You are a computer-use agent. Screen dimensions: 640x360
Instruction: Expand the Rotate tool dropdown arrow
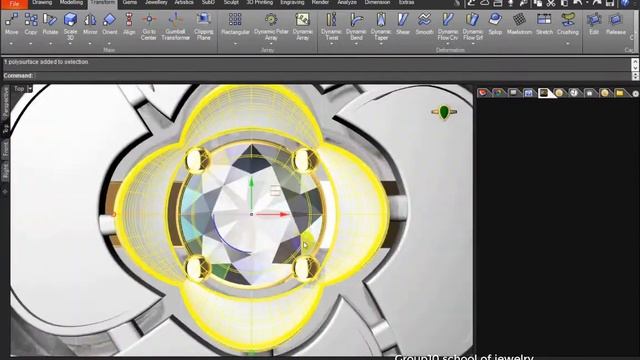point(50,43)
